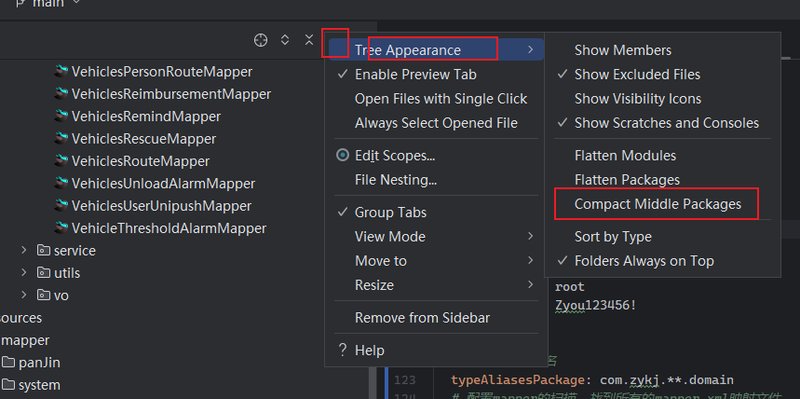Open the View Mode submenu arrow
The height and width of the screenshot is (399, 800).
[x=531, y=236]
